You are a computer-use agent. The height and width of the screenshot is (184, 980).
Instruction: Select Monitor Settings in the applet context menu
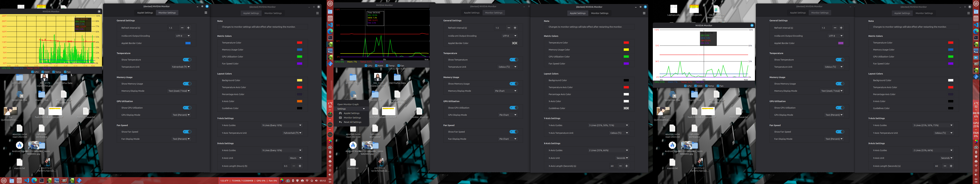pyautogui.click(x=352, y=118)
